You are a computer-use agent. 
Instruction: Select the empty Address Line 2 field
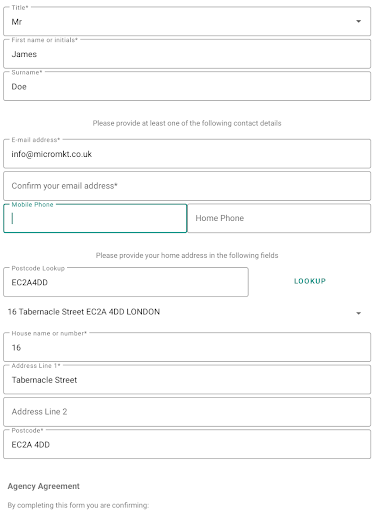(187, 412)
